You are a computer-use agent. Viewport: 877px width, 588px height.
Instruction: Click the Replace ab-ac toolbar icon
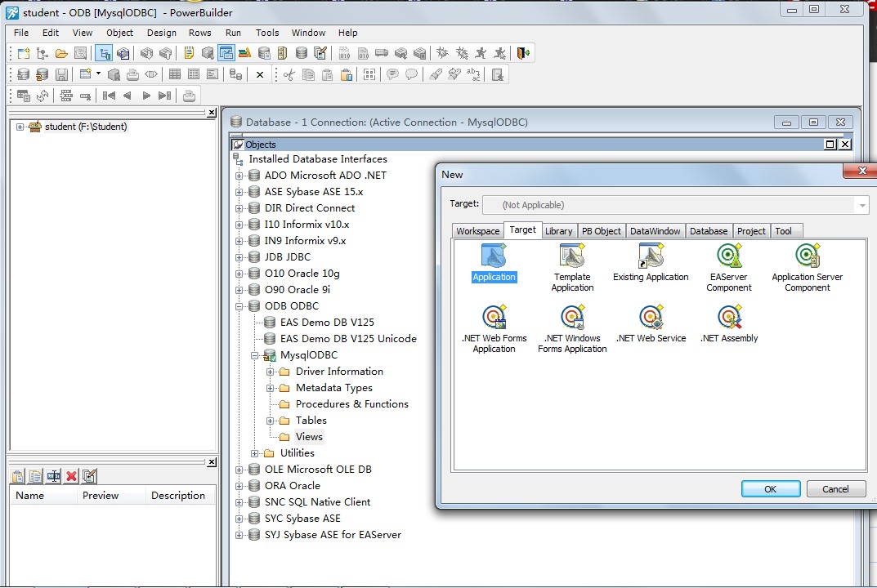click(473, 74)
